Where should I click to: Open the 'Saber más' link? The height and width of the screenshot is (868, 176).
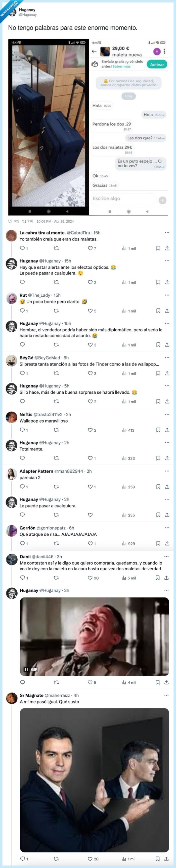[121, 66]
